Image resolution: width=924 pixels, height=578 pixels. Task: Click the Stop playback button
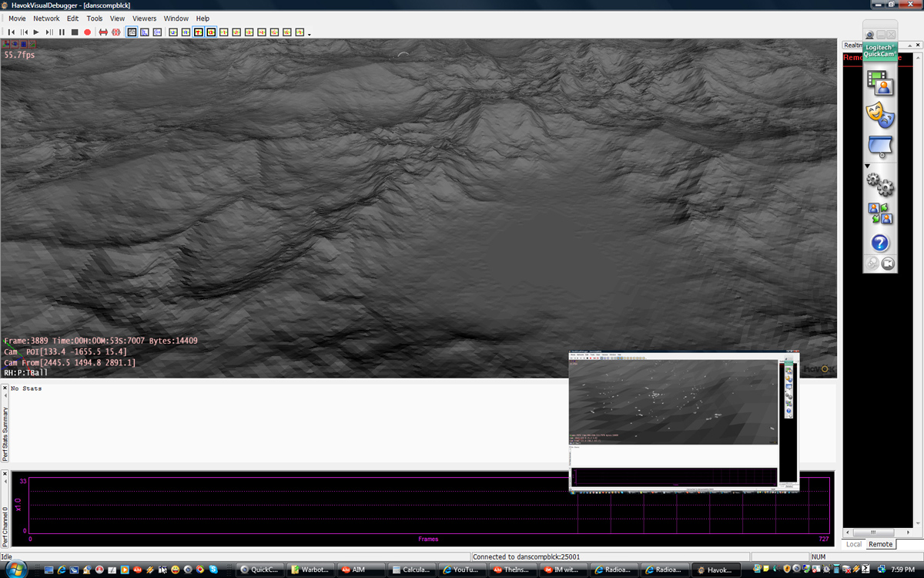click(75, 32)
